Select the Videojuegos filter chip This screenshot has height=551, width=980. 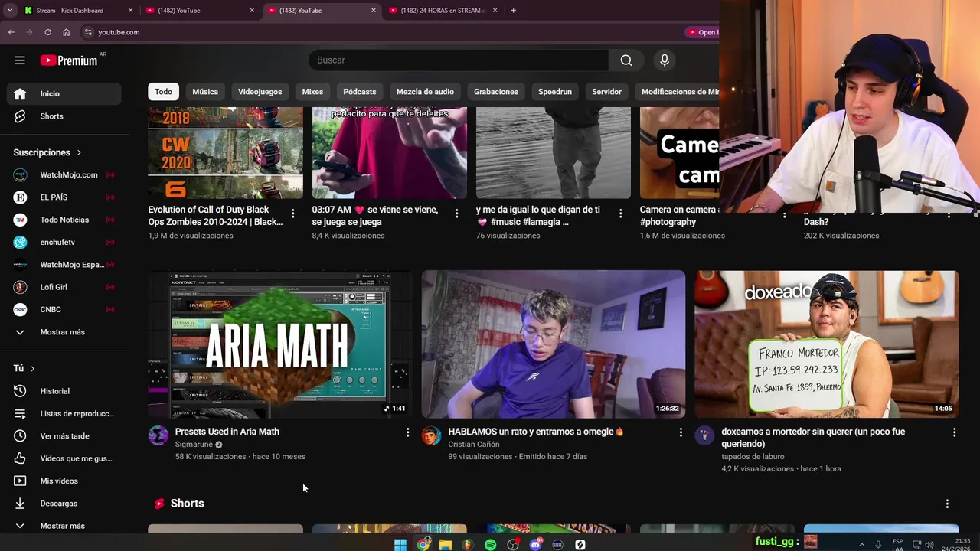click(x=260, y=92)
